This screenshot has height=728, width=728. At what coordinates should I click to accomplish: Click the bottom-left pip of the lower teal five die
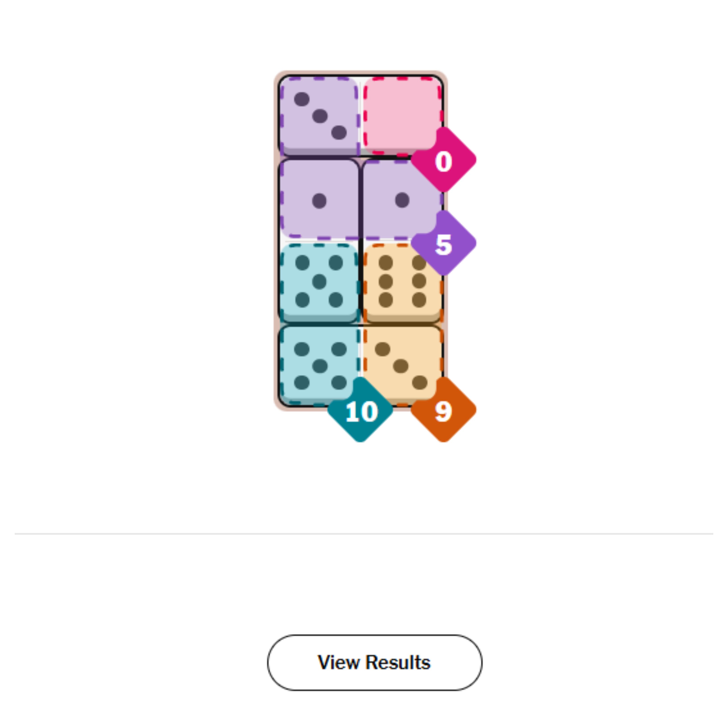(x=302, y=383)
